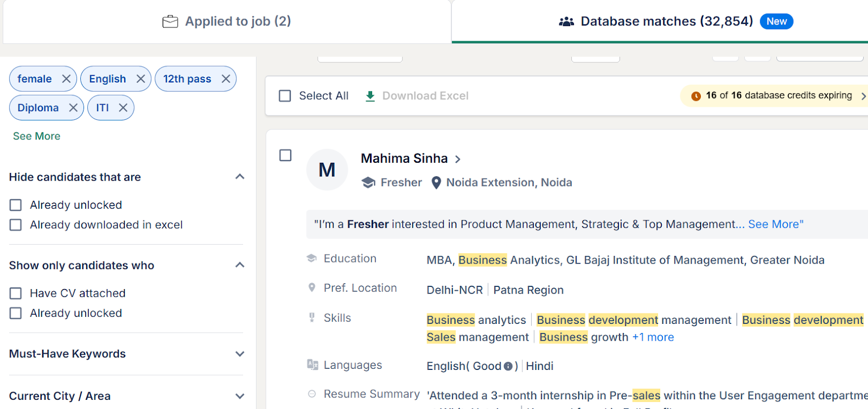Remove the ITI filter chip
Screen dimensions: 868x409
pyautogui.click(x=123, y=108)
